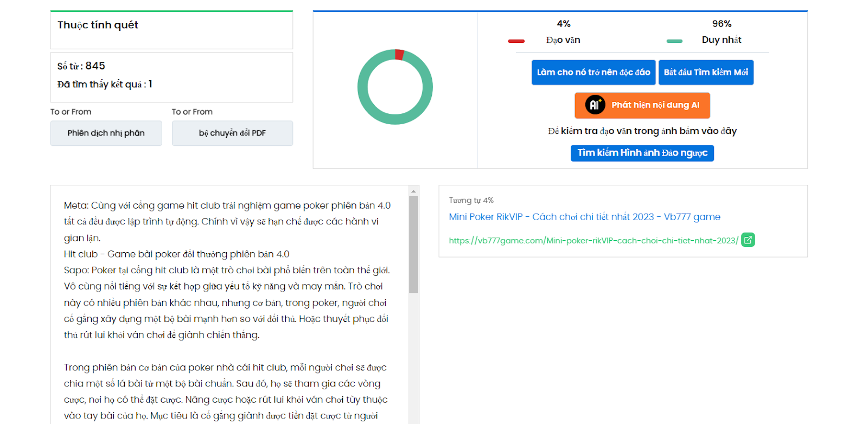Click '96%' unique percentage

(722, 24)
